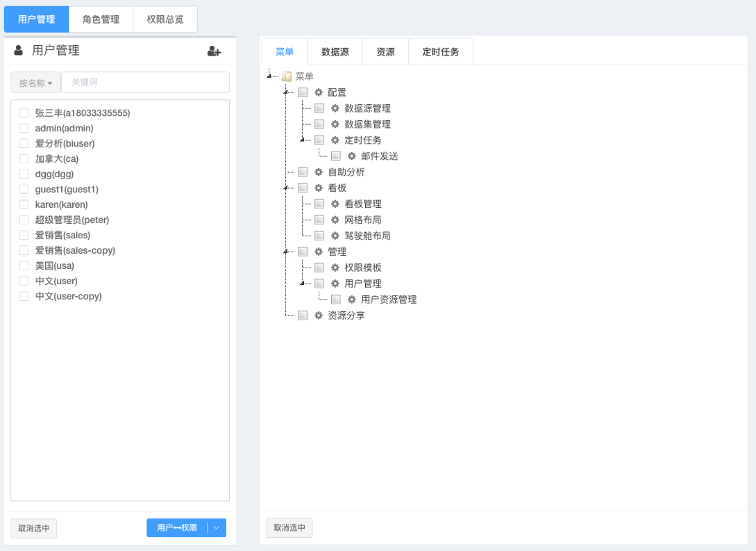Tick the checkbox for 自助分析
This screenshot has height=551, width=756.
coord(303,172)
